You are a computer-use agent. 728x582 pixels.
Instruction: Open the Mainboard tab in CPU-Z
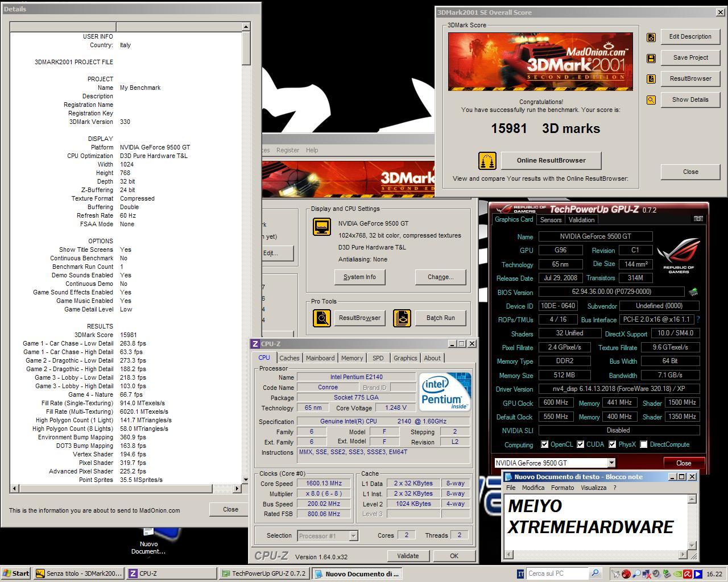pyautogui.click(x=320, y=358)
